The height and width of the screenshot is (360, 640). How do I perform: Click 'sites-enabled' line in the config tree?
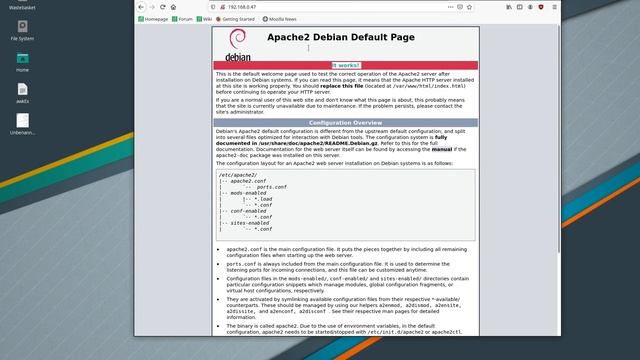pyautogui.click(x=250, y=223)
